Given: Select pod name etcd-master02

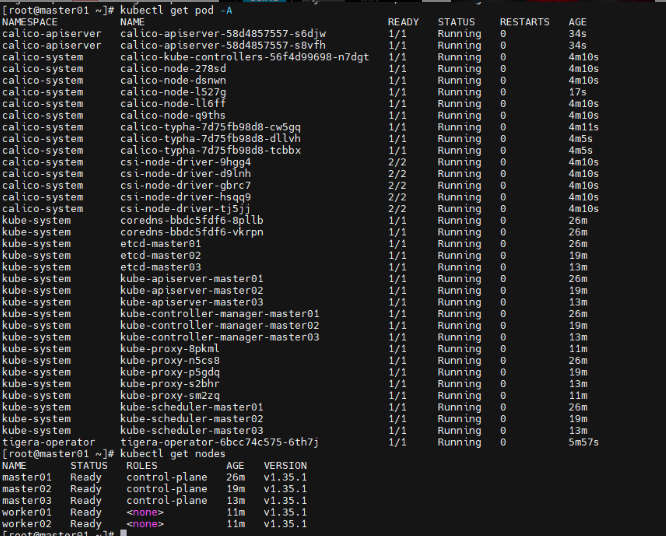Looking at the screenshot, I should tap(160, 255).
